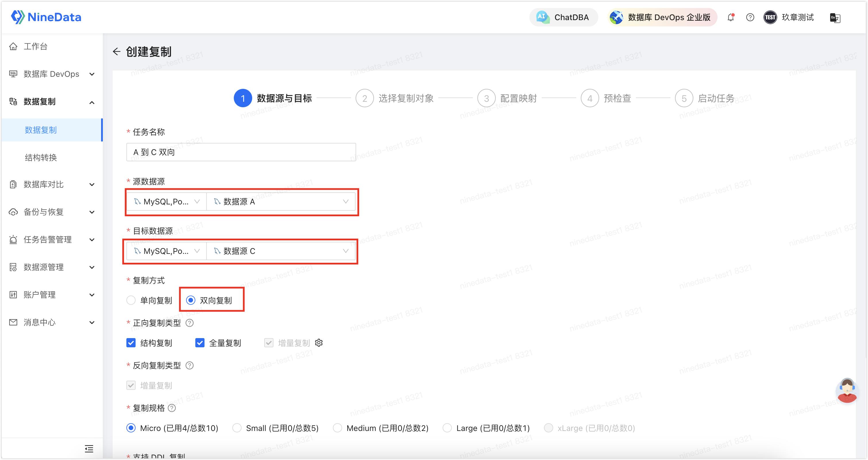This screenshot has width=868, height=460.
Task: Show help for 反向复制类型
Action: (190, 366)
